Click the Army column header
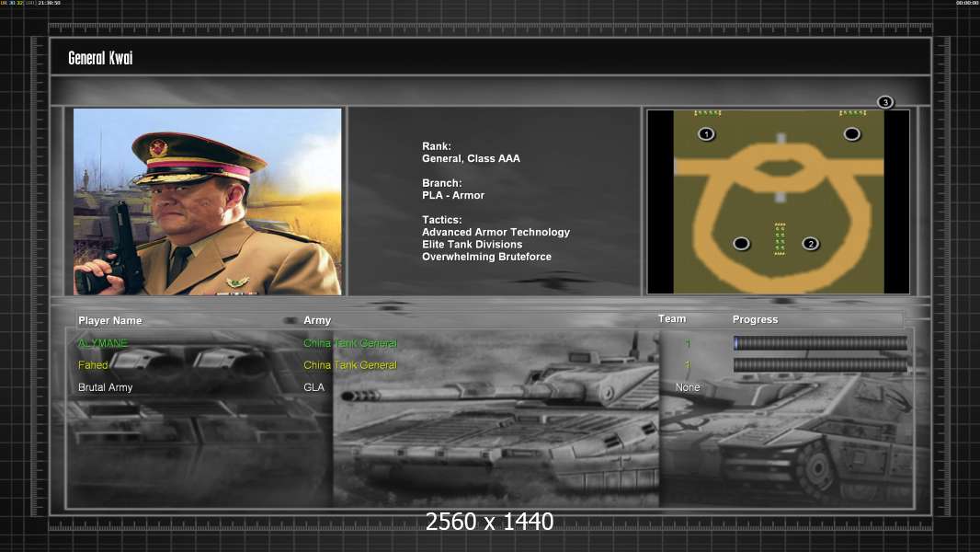The height and width of the screenshot is (552, 980). pos(317,320)
